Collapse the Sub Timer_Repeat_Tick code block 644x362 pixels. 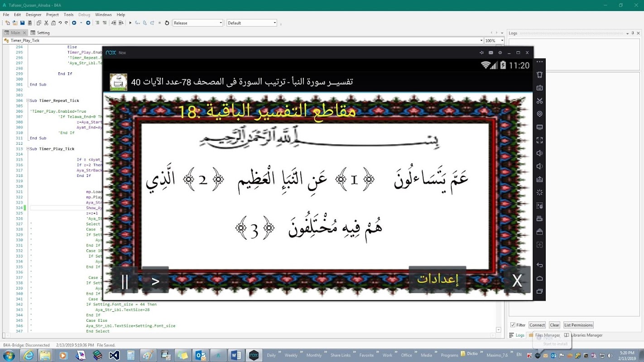click(28, 100)
